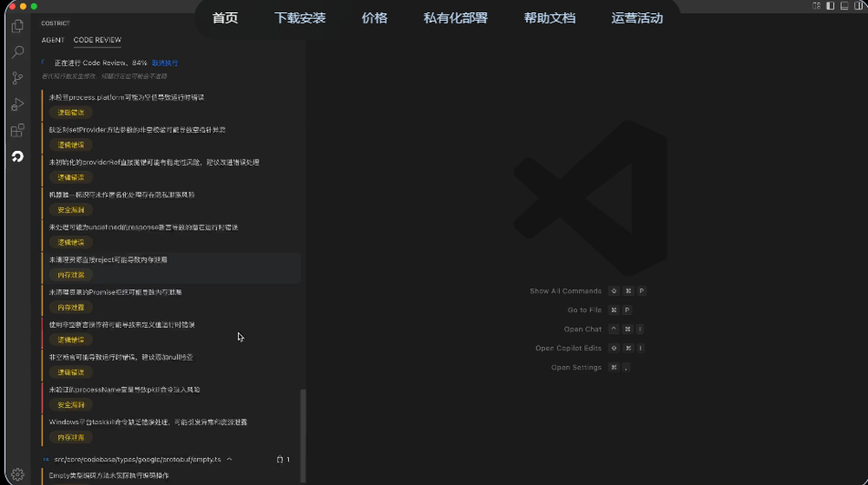Click the Open Settings shortcut hint
Screen dimensions: 868x485
click(590, 367)
